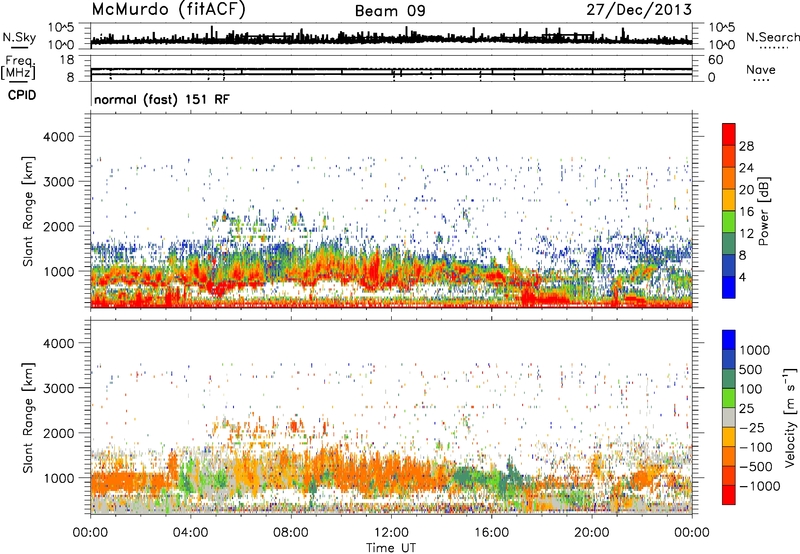
Task: Click "Slant Range [km]" label of the velocity panel
Action: (x=28, y=417)
